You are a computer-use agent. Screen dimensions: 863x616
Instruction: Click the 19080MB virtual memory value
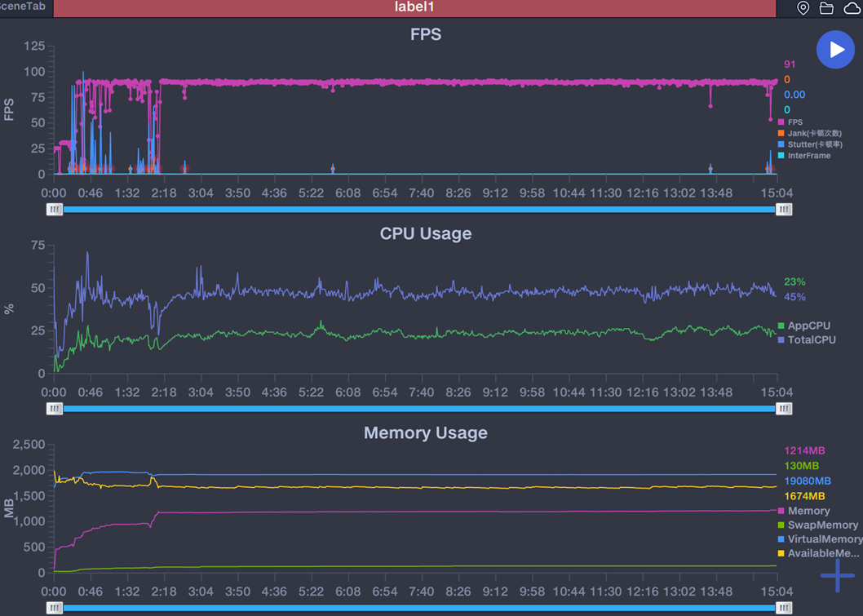(808, 481)
